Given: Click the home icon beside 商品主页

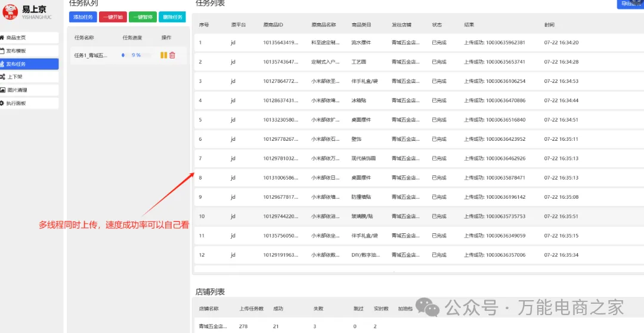Looking at the screenshot, I should [x=3, y=38].
